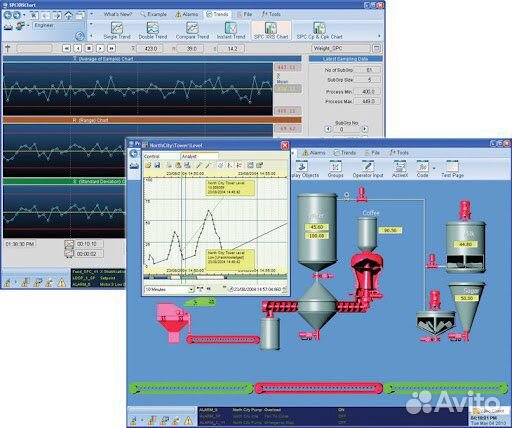Open the Compare Trend chart
This screenshot has width=512, height=428.
pos(192,31)
